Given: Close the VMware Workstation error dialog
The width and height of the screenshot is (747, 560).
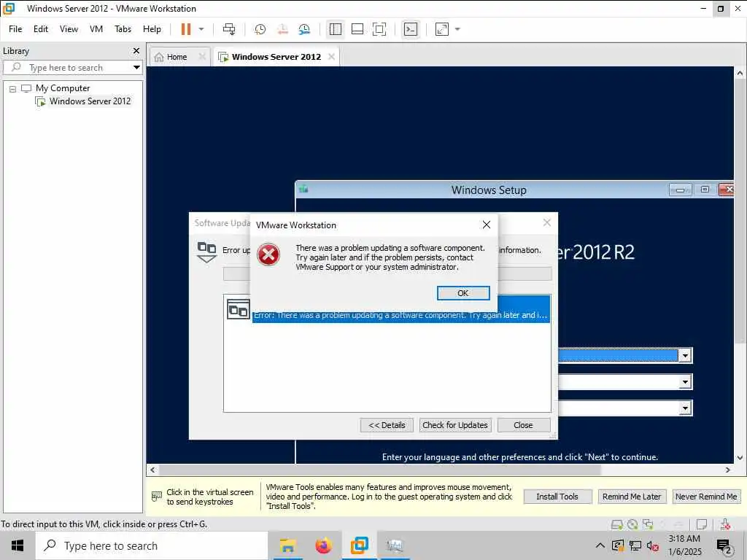Looking at the screenshot, I should point(487,225).
